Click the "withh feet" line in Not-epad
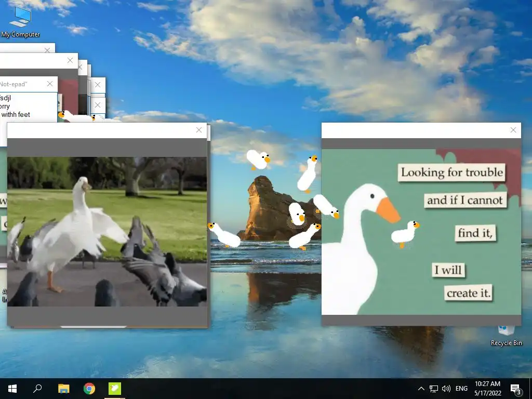Image resolution: width=532 pixels, height=399 pixels. 16,115
